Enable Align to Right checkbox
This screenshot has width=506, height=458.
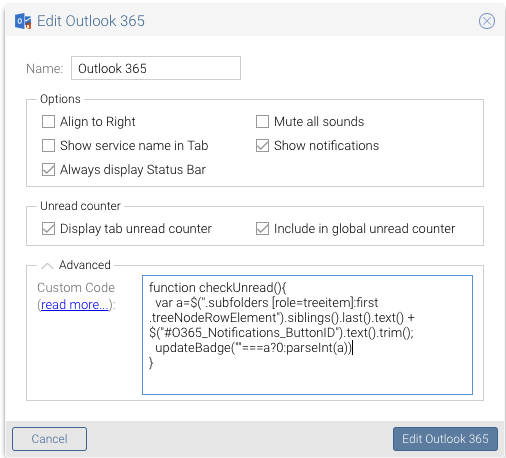[x=48, y=122]
